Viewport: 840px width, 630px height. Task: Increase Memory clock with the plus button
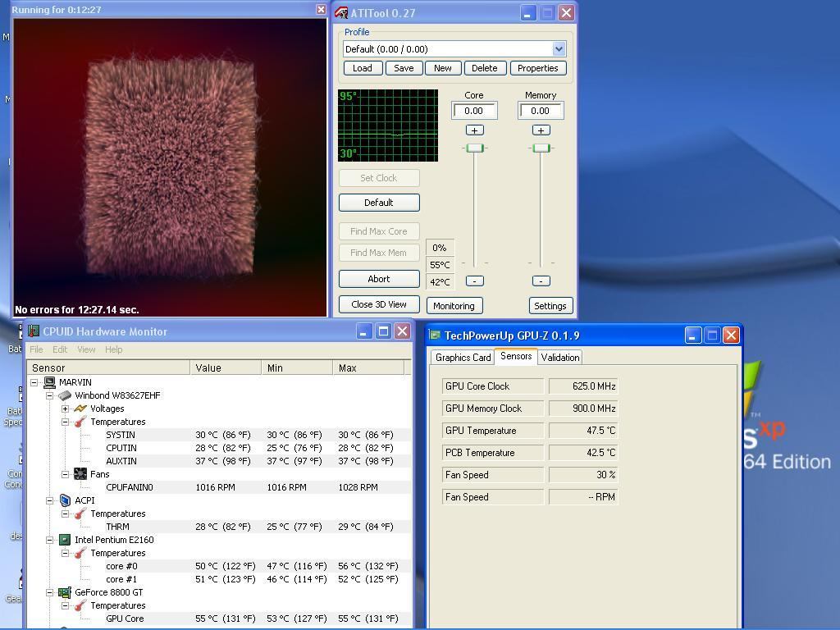(x=541, y=130)
